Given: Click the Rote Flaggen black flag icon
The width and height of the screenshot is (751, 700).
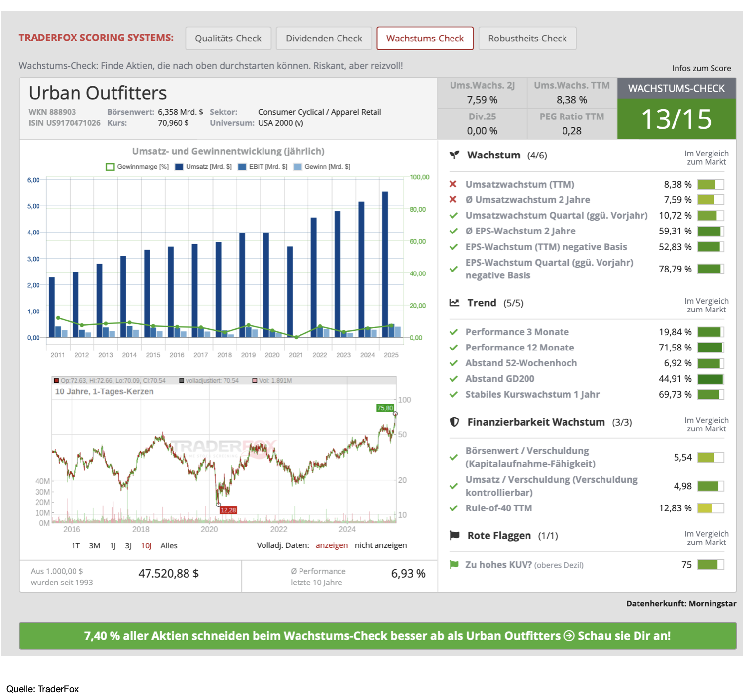Looking at the screenshot, I should coord(454,535).
